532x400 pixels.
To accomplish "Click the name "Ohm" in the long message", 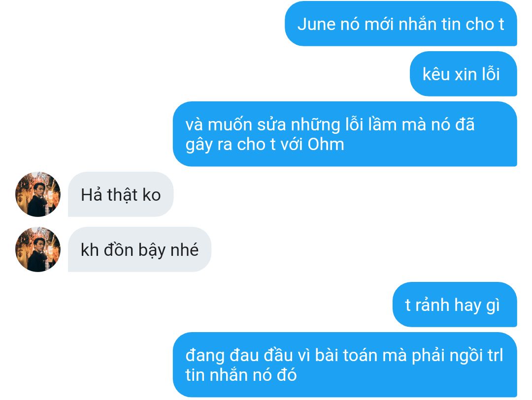I will 326,145.
